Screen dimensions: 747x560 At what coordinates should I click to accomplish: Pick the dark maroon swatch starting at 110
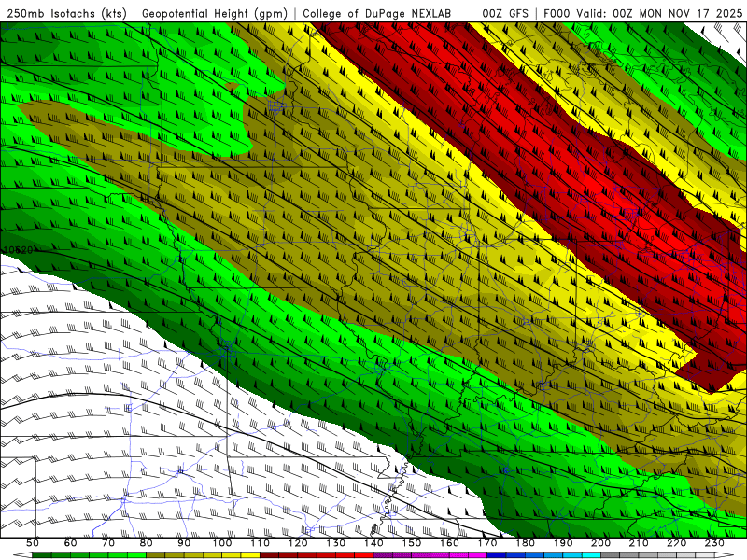[x=269, y=555]
